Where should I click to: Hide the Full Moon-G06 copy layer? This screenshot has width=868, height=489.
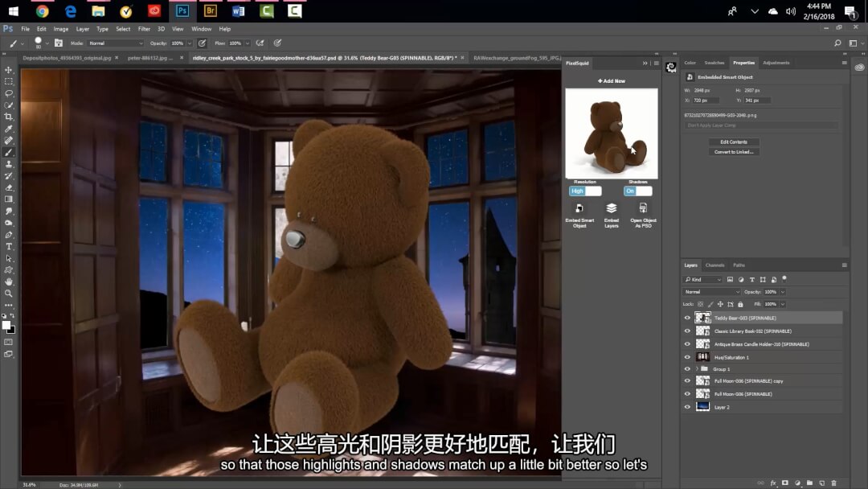click(687, 380)
